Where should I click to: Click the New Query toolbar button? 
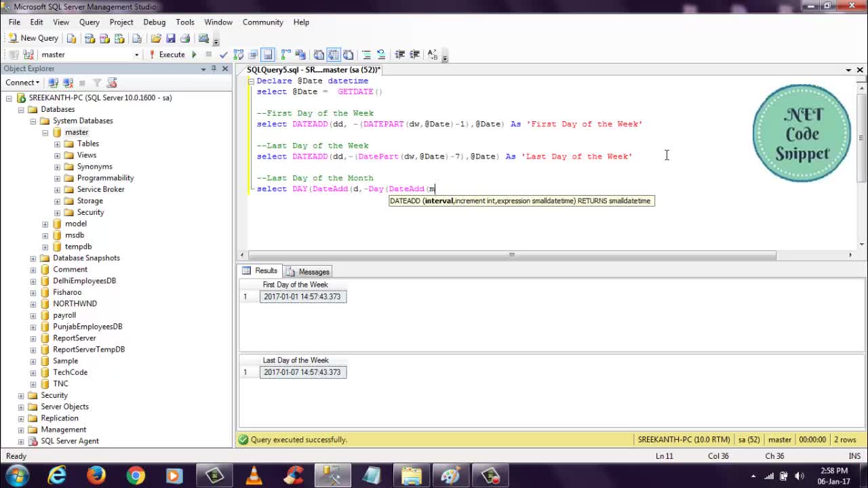point(33,38)
